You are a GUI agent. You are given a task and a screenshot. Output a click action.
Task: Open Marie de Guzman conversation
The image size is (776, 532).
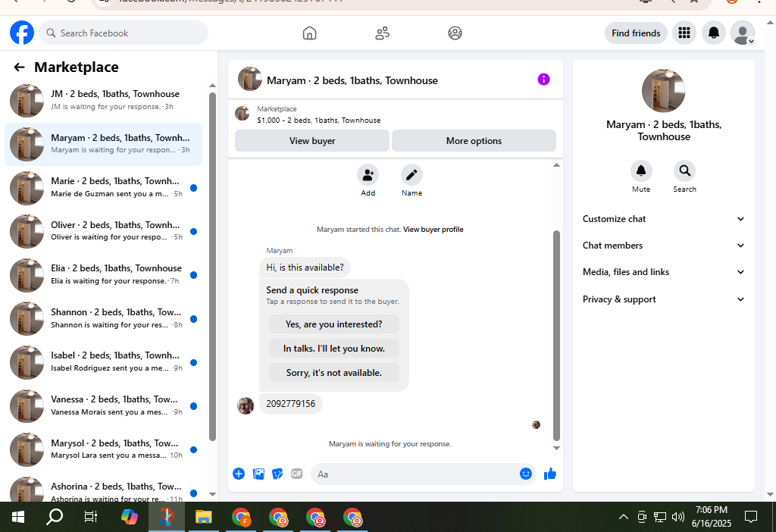click(103, 187)
